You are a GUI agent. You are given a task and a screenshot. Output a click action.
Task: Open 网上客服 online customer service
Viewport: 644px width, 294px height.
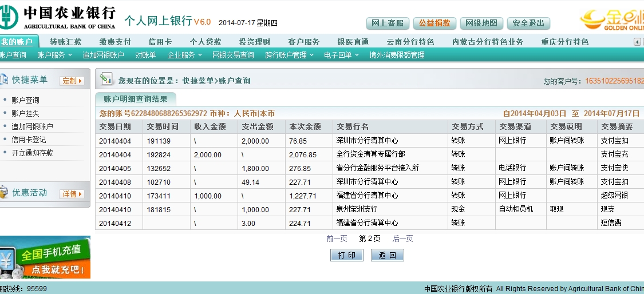pyautogui.click(x=388, y=23)
